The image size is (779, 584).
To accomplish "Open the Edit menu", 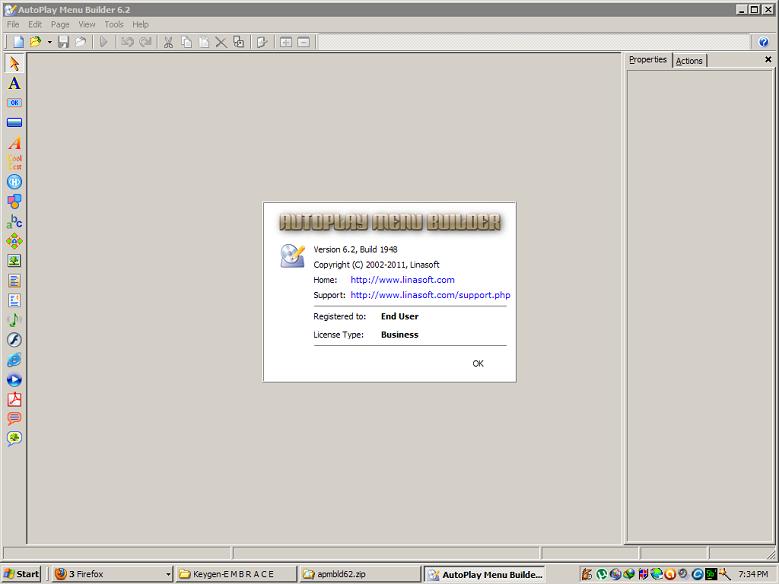I will (x=35, y=24).
